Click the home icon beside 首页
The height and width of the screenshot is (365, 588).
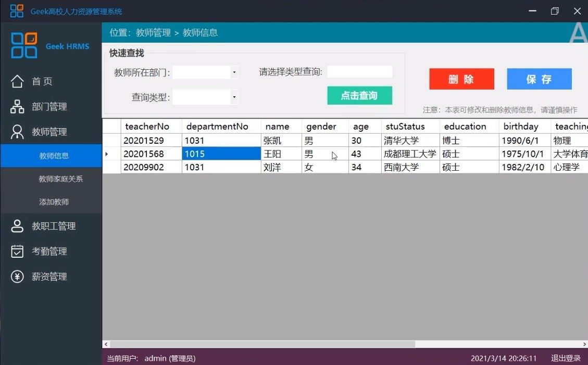pos(17,81)
